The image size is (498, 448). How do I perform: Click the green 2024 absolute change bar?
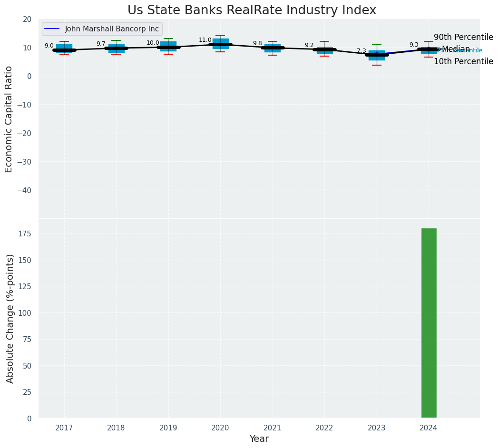point(429,323)
